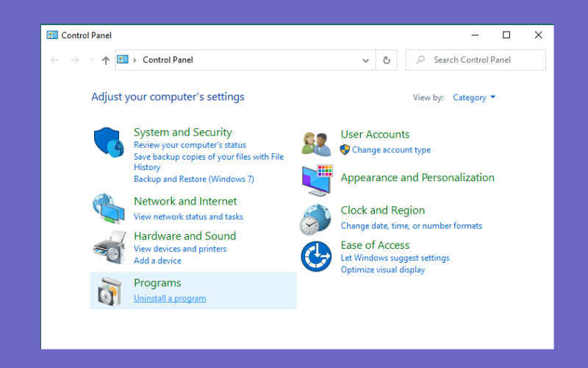Viewport: 588px width, 368px height.
Task: Click Change account type link
Action: point(391,150)
